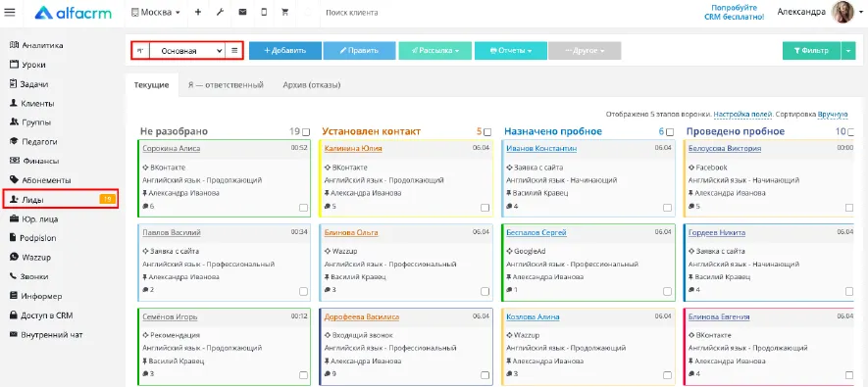
Task: Open the shopping cart icon
Action: click(x=285, y=12)
